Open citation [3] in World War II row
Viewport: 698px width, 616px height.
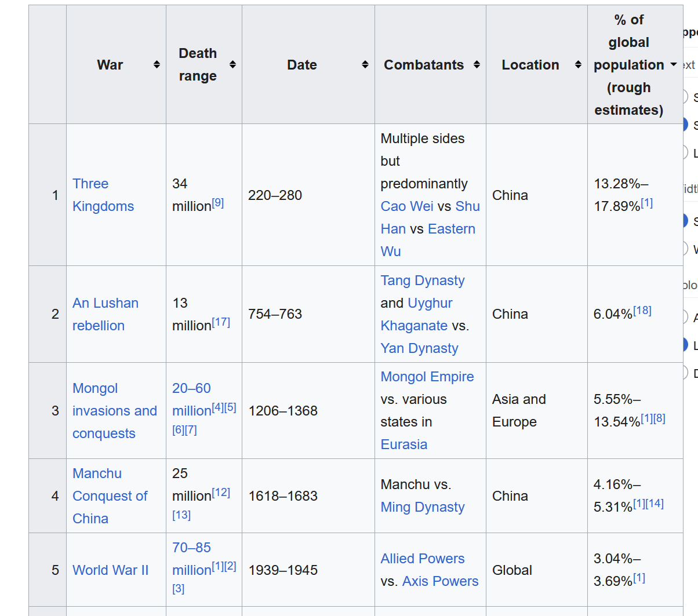click(x=178, y=589)
